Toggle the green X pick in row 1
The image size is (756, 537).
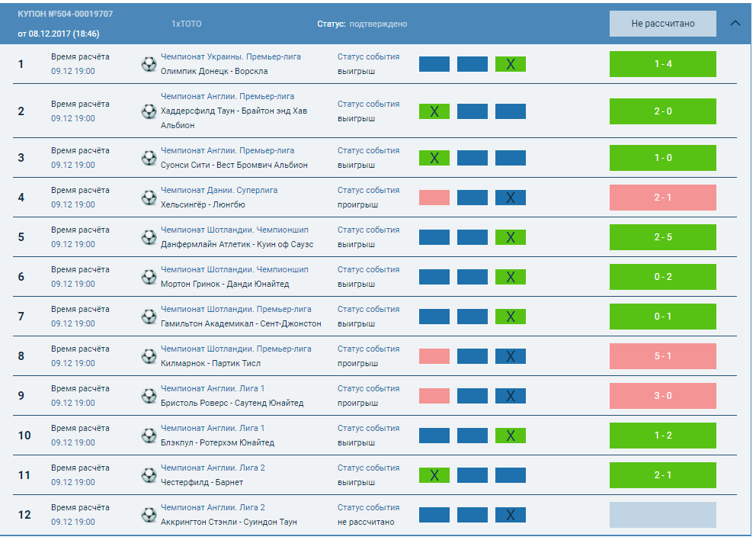point(510,64)
